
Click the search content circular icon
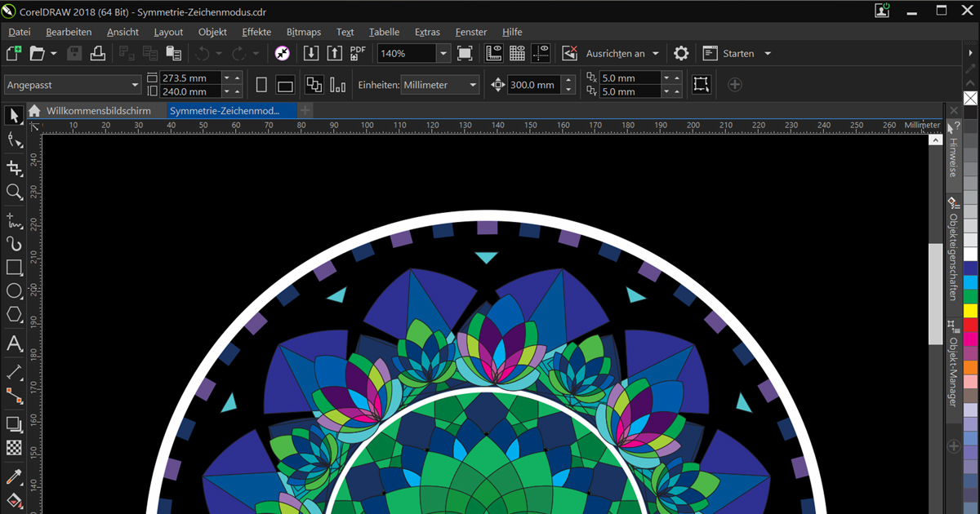click(x=283, y=53)
